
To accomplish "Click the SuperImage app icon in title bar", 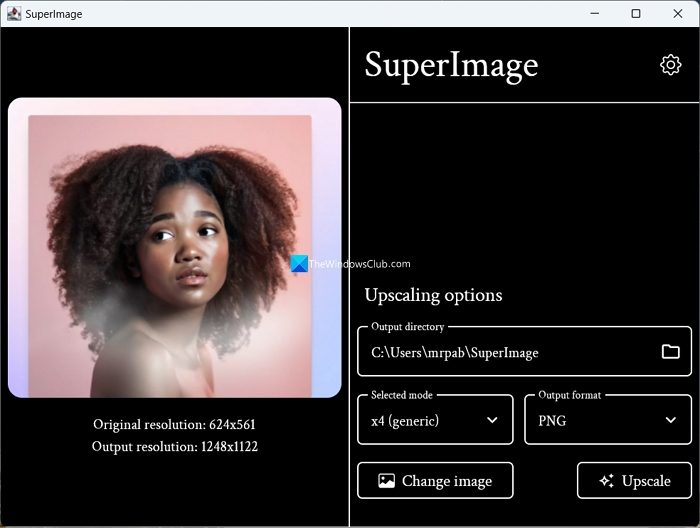I will click(x=14, y=14).
